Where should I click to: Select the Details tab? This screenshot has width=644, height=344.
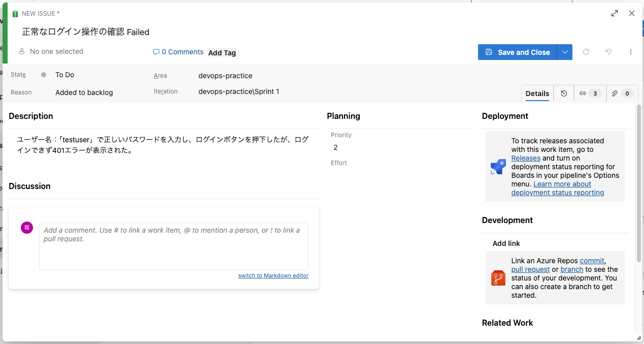point(537,93)
